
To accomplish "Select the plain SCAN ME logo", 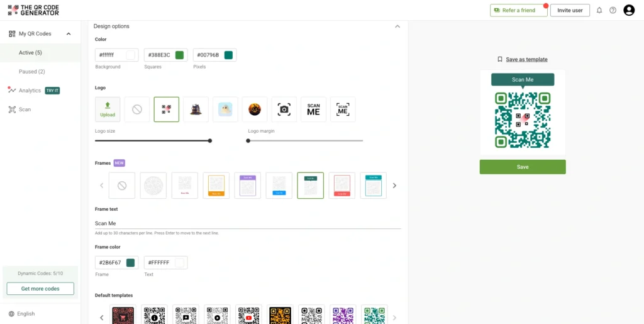I will (x=313, y=109).
